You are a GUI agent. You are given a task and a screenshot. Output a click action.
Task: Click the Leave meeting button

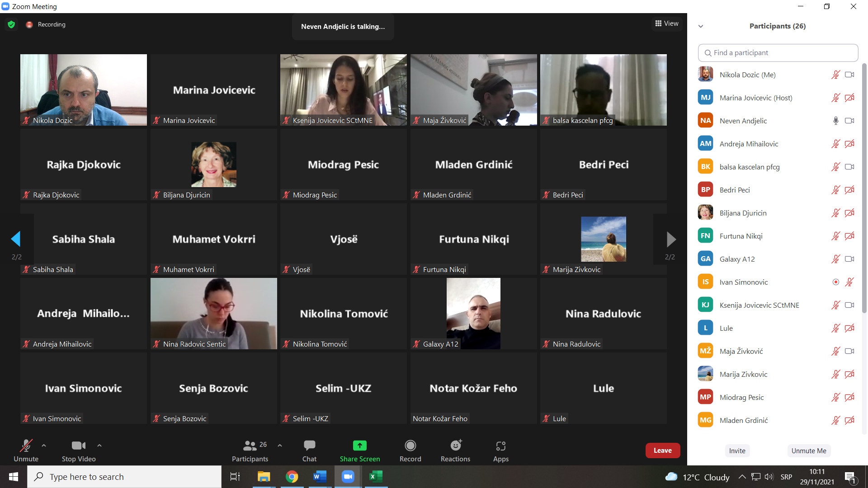click(663, 450)
